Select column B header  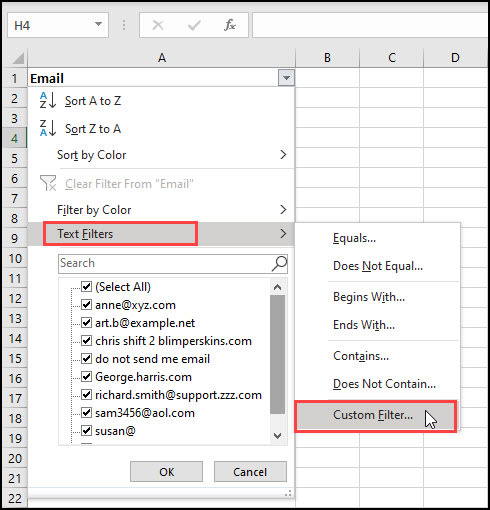327,58
